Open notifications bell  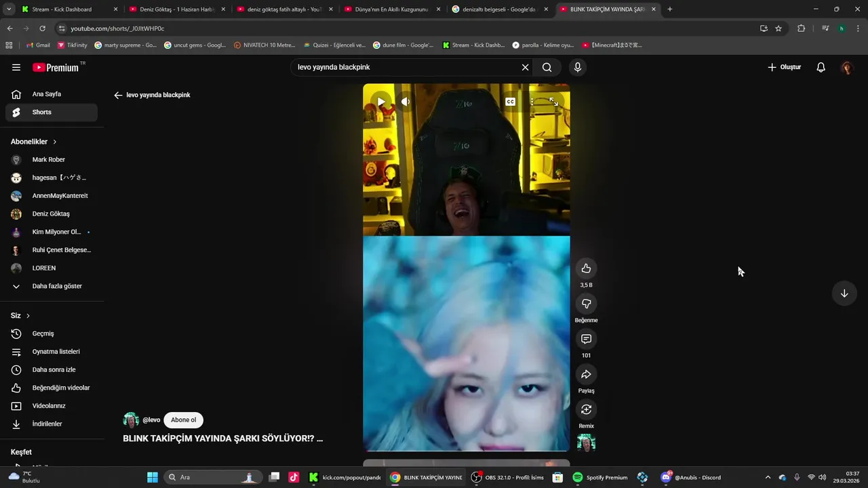point(821,67)
